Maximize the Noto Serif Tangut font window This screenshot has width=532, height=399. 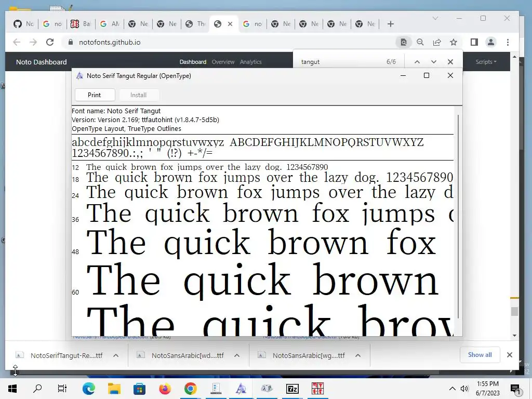tap(427, 75)
